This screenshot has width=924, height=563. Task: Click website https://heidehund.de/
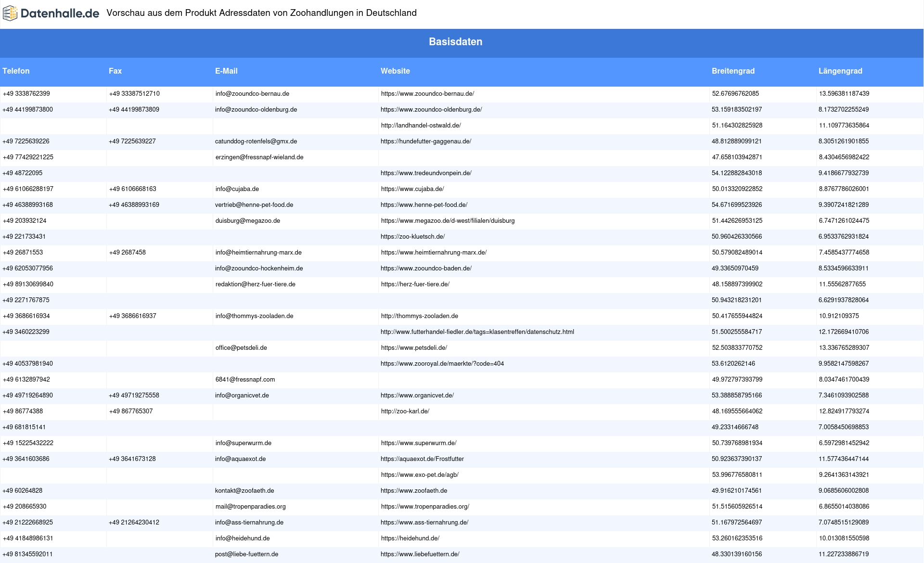point(410,538)
